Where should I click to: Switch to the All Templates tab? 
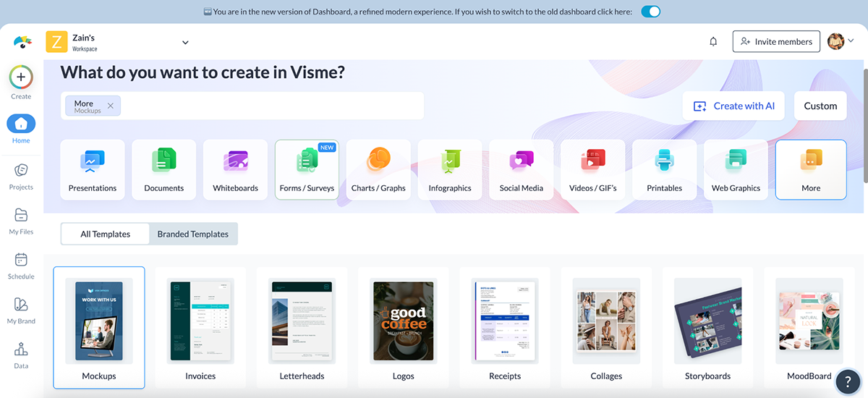coord(106,234)
